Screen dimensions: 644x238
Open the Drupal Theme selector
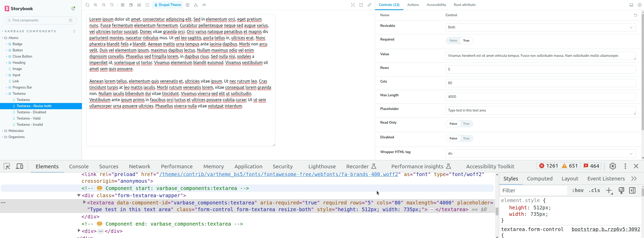pyautogui.click(x=167, y=5)
